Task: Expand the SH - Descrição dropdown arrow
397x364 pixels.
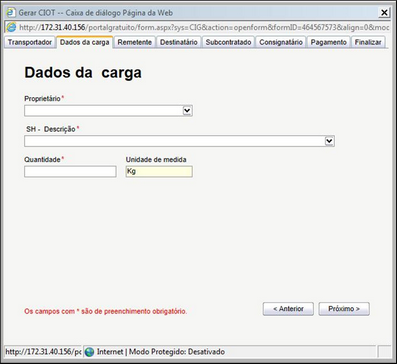Action: click(329, 141)
